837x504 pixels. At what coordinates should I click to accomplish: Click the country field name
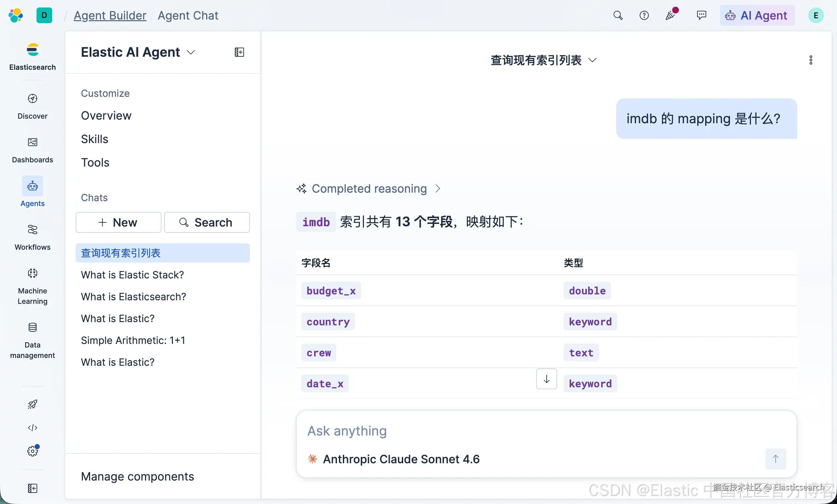point(328,321)
